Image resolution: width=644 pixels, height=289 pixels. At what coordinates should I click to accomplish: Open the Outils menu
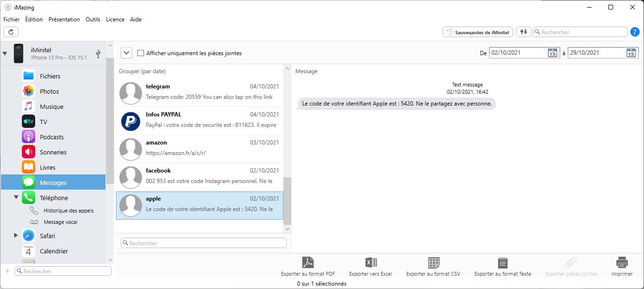coord(93,19)
